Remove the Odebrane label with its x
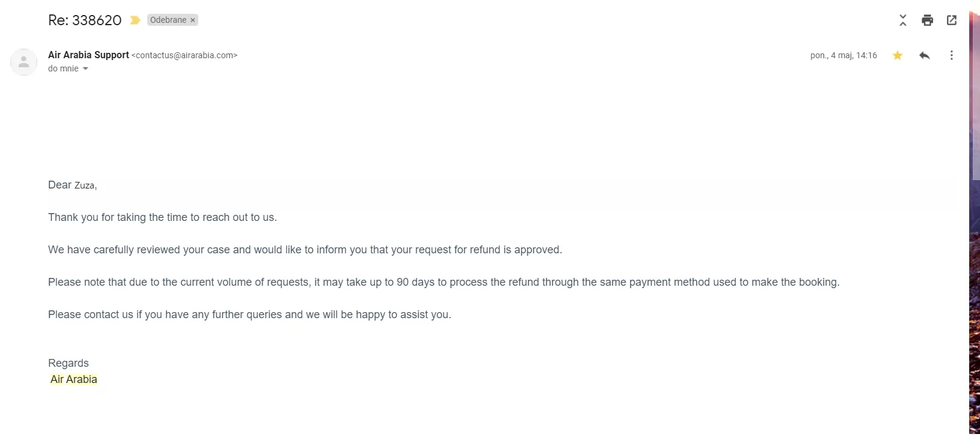Image resolution: width=980 pixels, height=437 pixels. (193, 20)
